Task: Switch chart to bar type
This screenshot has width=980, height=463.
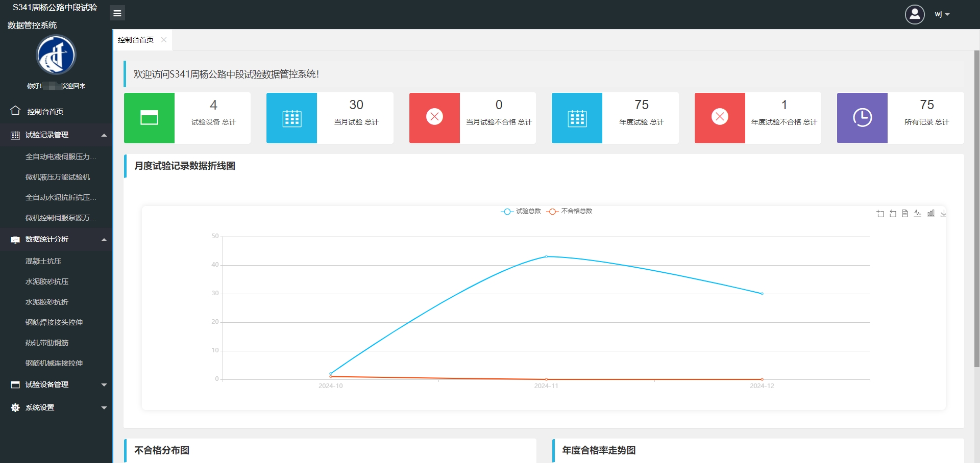Action: tap(931, 214)
